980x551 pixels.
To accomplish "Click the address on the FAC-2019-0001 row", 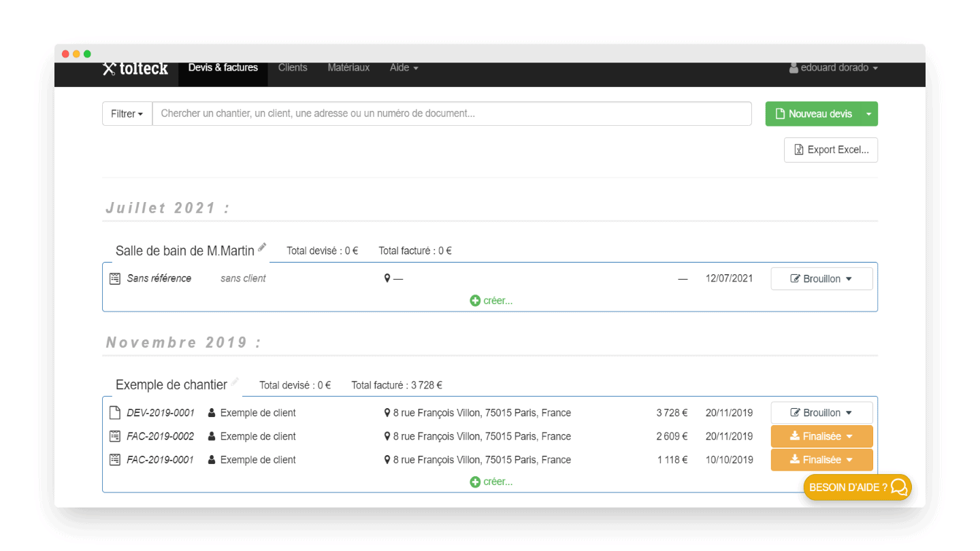I will click(482, 460).
